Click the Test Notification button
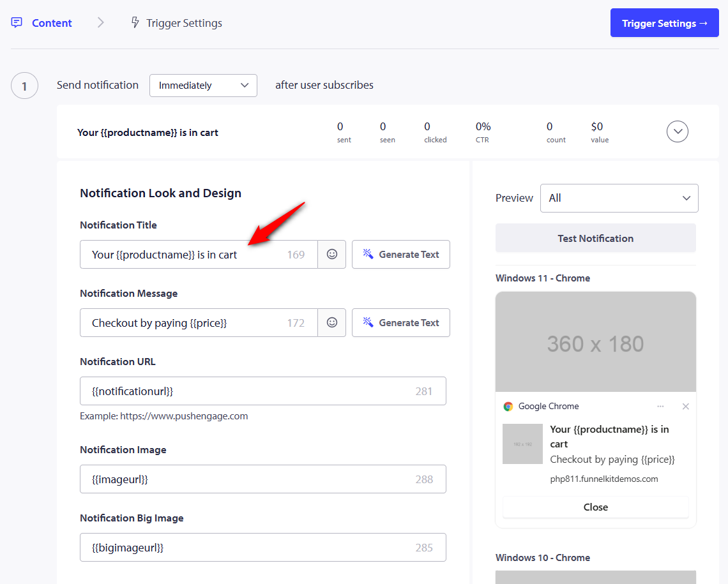 coord(596,238)
